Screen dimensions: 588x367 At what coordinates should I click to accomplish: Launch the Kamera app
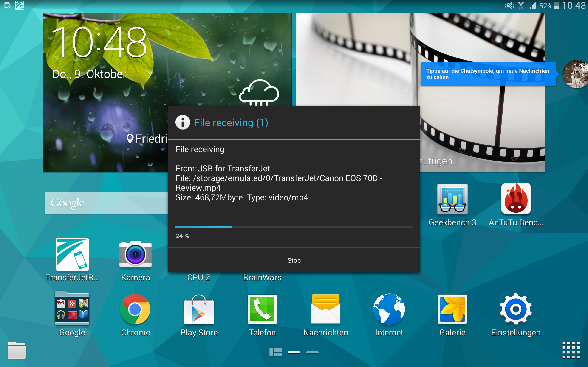click(135, 254)
